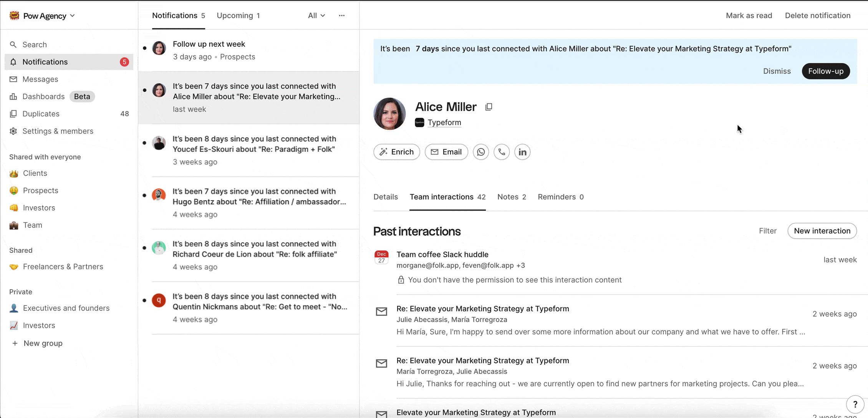Viewport: 868px width, 418px height.
Task: Click the Dashboards chart icon
Action: tap(13, 96)
